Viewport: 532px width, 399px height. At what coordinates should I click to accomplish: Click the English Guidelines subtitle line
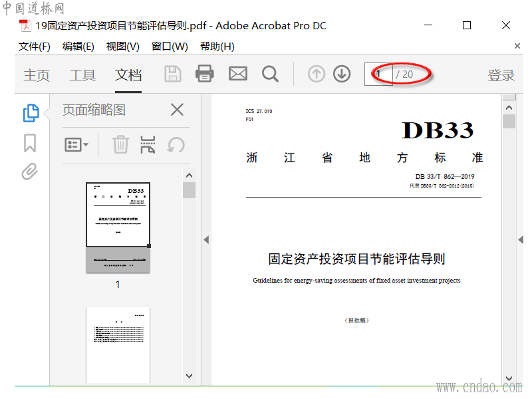coord(356,281)
